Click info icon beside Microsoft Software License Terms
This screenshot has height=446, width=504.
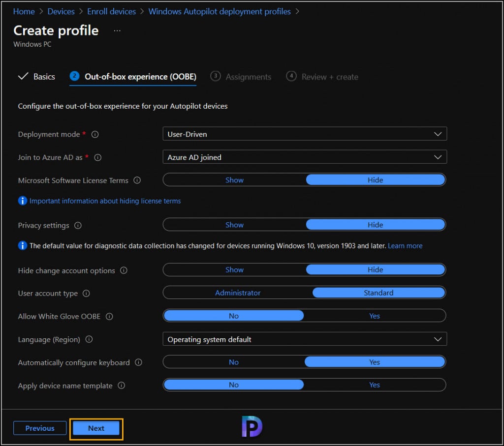[137, 180]
